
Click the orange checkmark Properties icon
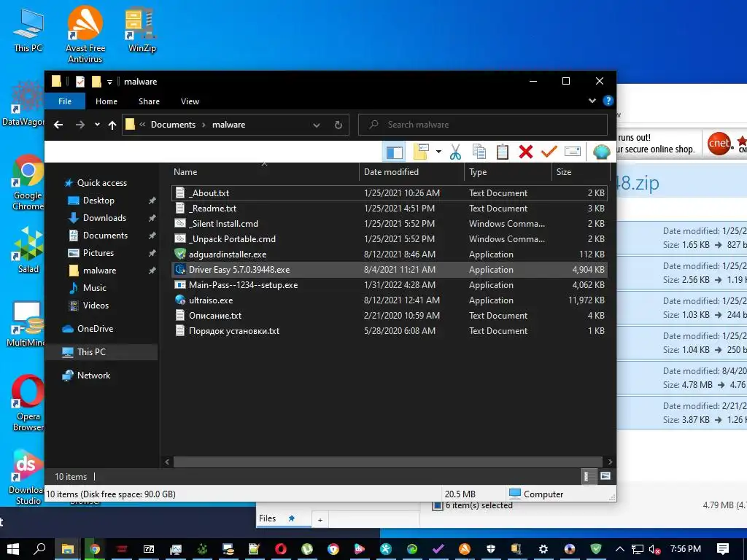click(x=549, y=152)
